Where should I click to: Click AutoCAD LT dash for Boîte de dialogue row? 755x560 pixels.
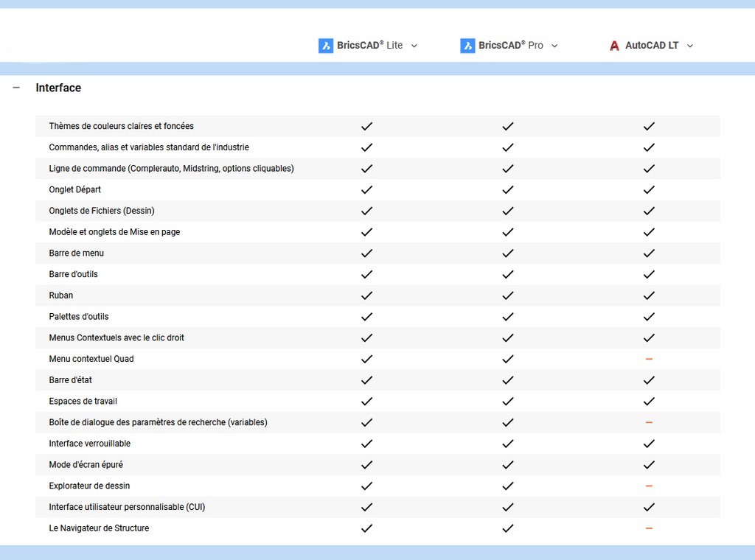pyautogui.click(x=649, y=422)
